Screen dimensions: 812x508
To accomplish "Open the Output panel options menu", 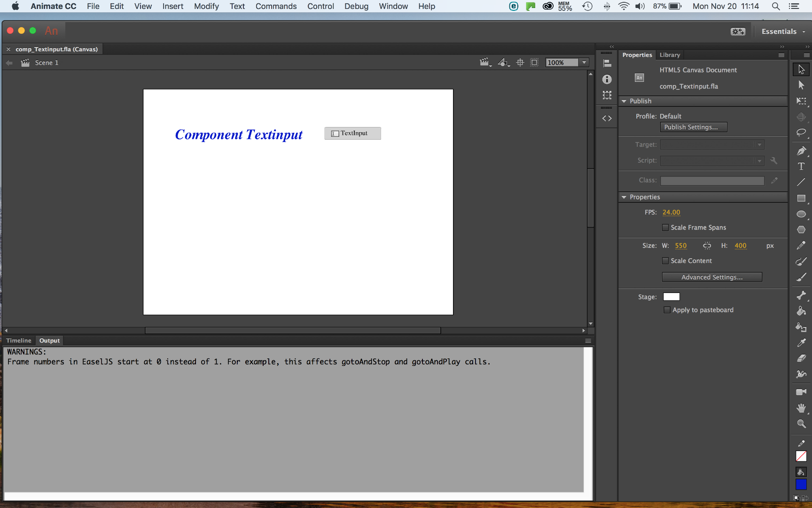I will [588, 341].
